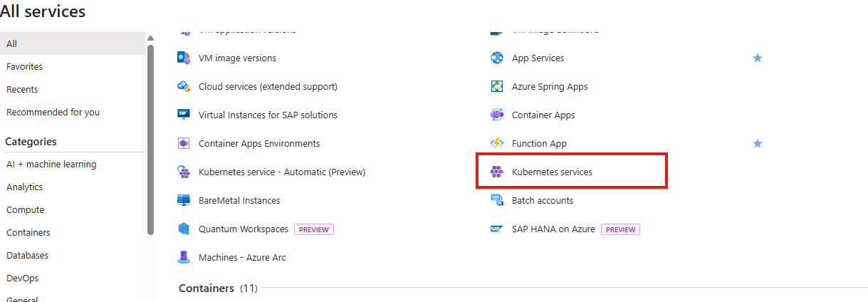
Task: Open Container Apps Environments link
Action: (x=259, y=143)
